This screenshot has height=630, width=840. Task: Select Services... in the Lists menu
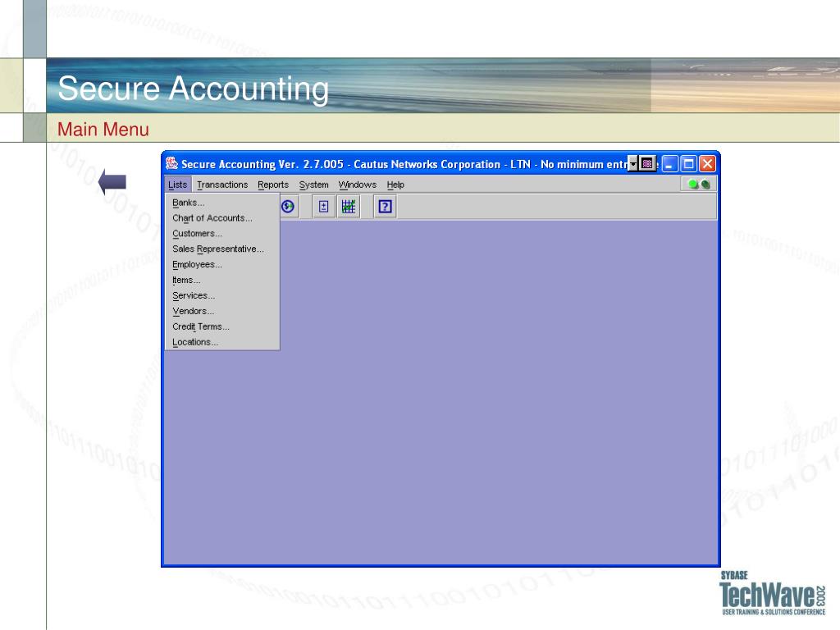(x=222, y=295)
